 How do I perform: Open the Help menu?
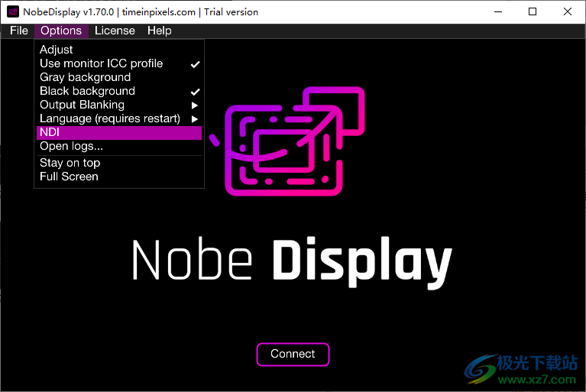[x=159, y=31]
